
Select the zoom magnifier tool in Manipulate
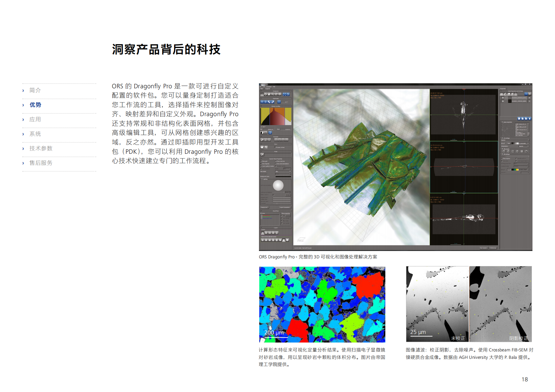click(x=273, y=94)
